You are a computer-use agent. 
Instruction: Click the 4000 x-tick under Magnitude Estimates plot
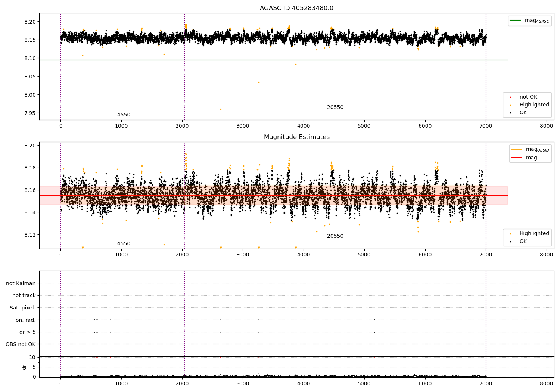coord(304,255)
